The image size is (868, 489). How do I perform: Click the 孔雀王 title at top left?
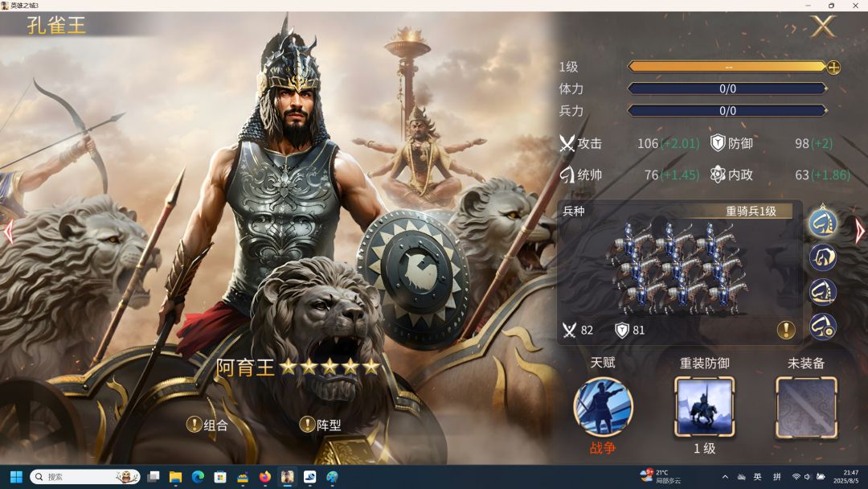pos(56,26)
